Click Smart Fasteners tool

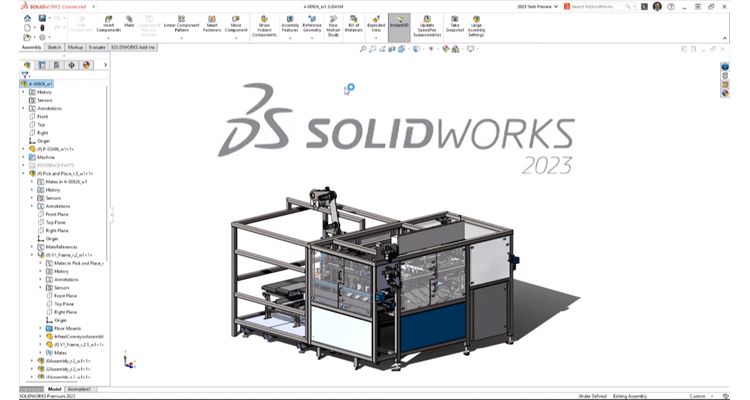click(212, 24)
